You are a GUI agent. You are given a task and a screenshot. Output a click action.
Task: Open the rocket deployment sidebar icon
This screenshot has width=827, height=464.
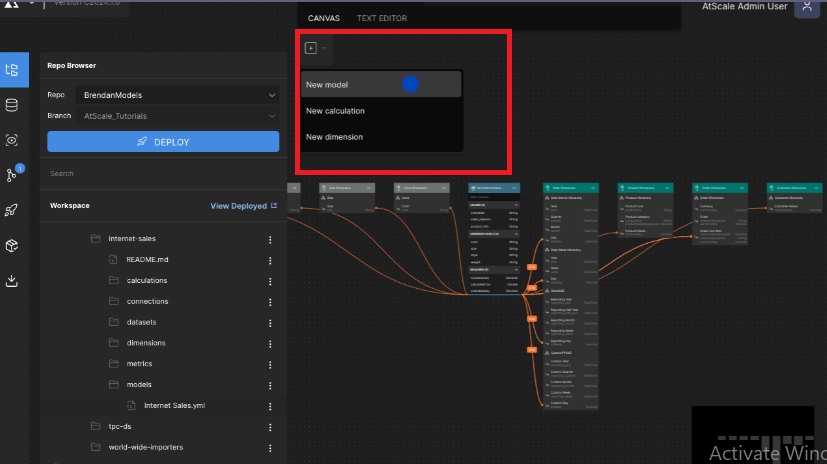pyautogui.click(x=12, y=210)
